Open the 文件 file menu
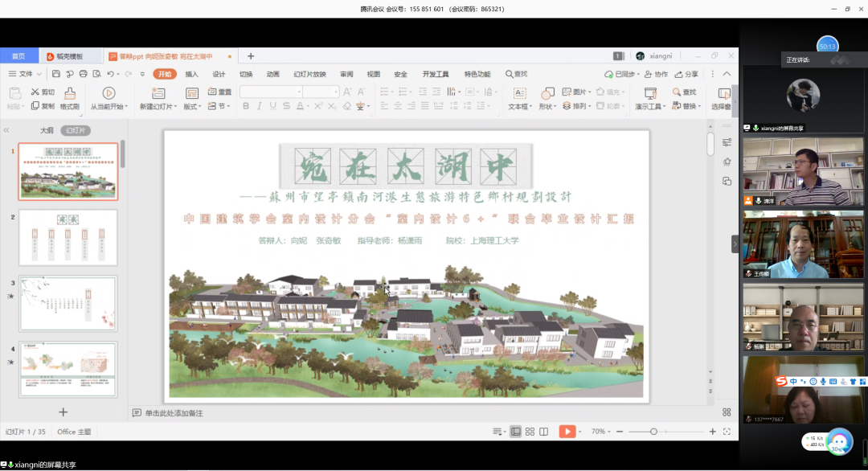The image size is (868, 471). pyautogui.click(x=26, y=74)
